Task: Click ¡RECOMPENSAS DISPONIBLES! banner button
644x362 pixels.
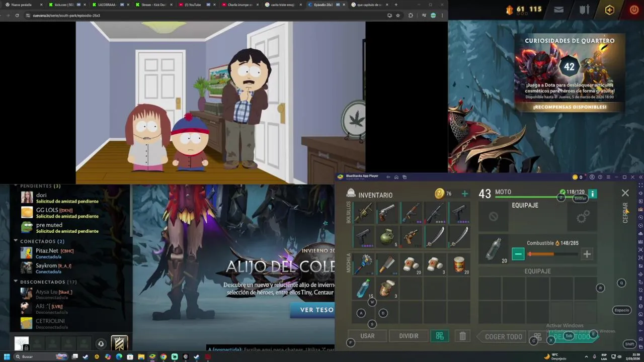Action: click(570, 107)
